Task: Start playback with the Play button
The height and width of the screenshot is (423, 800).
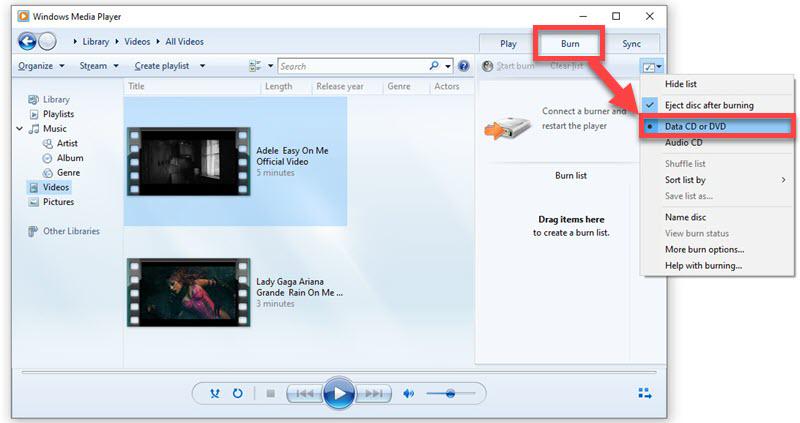Action: coord(338,393)
